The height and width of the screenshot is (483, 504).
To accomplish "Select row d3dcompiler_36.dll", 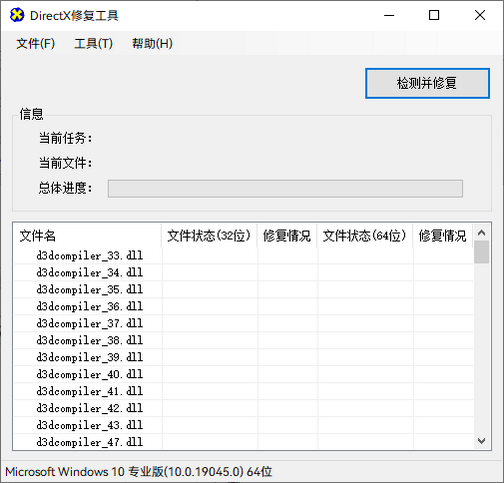I will [243, 306].
